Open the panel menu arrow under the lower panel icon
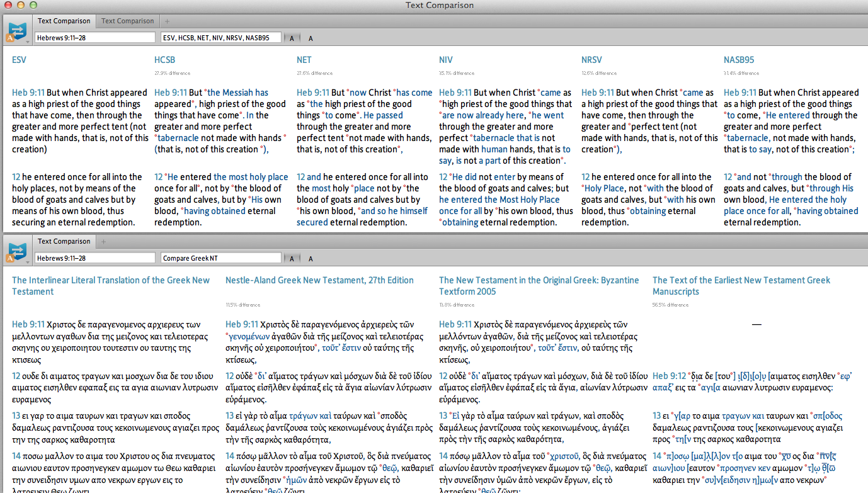This screenshot has width=868, height=493. pos(27,263)
